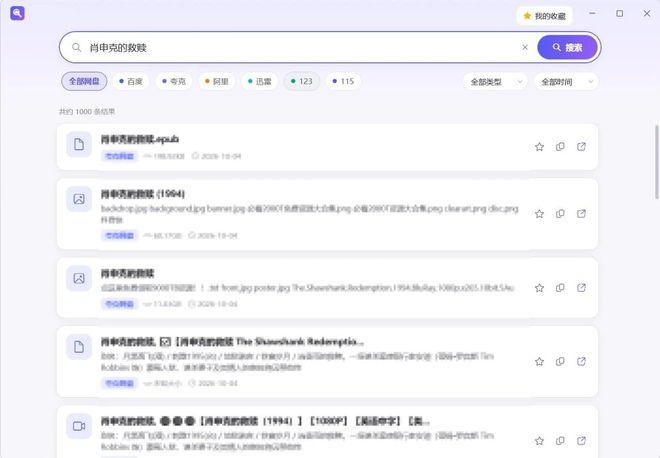
Task: Copy link of the .epub result
Action: 560,146
